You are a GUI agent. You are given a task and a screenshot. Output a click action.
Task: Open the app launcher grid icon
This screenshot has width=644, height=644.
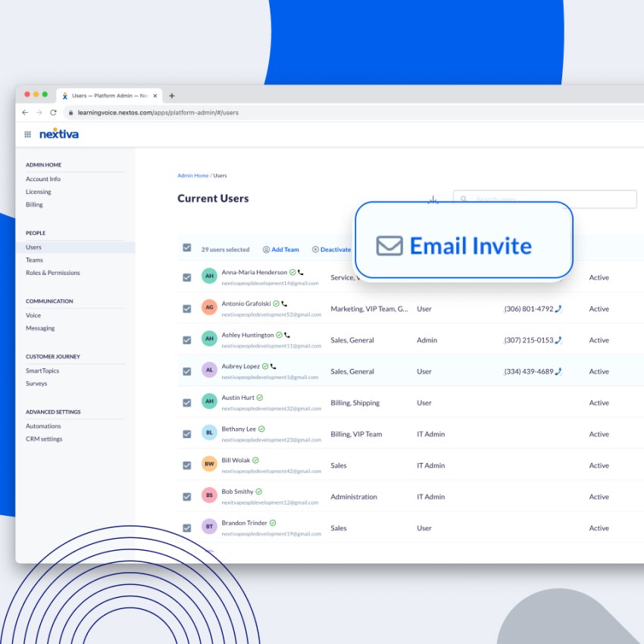pos(27,134)
